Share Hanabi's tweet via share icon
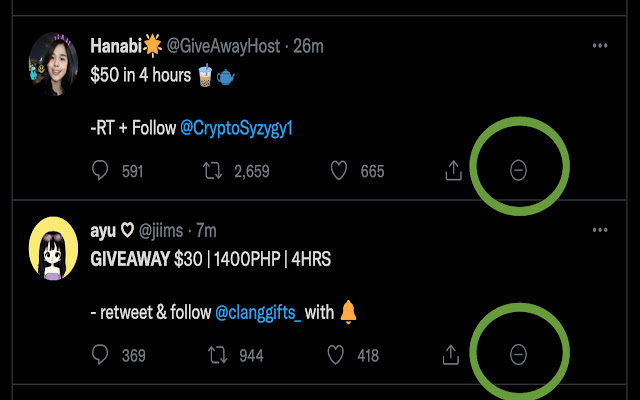Image resolution: width=640 pixels, height=400 pixels. pyautogui.click(x=452, y=171)
